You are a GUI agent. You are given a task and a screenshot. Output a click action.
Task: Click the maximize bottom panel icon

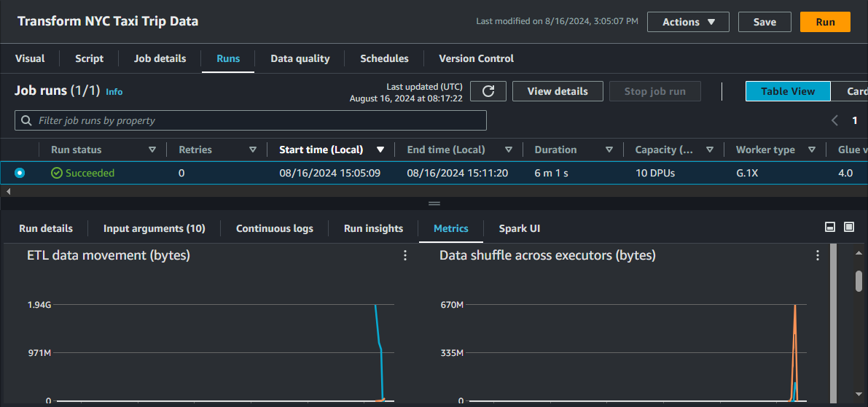point(848,227)
